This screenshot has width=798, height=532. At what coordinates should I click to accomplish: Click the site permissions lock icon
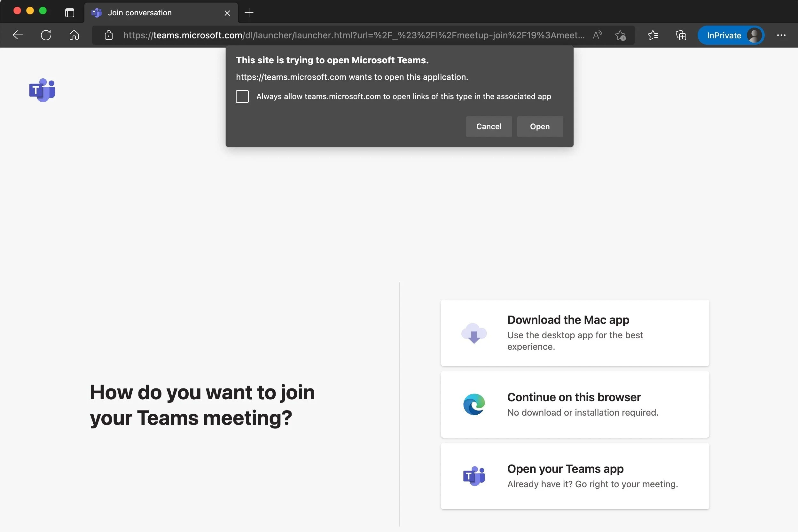(x=109, y=35)
